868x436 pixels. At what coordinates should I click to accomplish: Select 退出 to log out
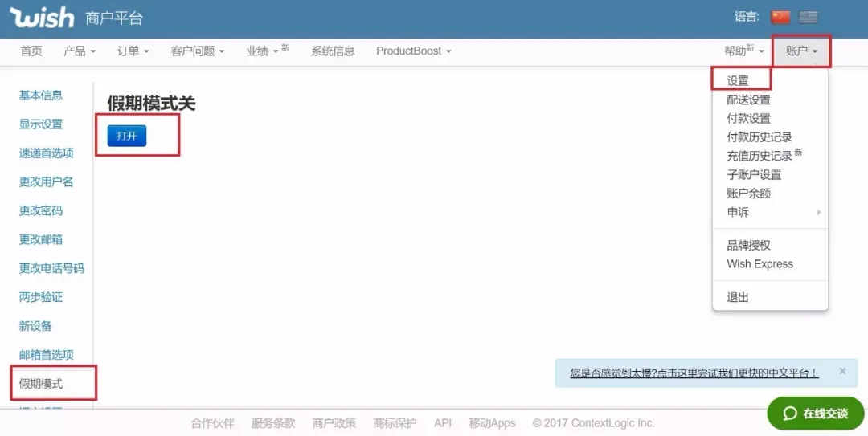point(738,298)
